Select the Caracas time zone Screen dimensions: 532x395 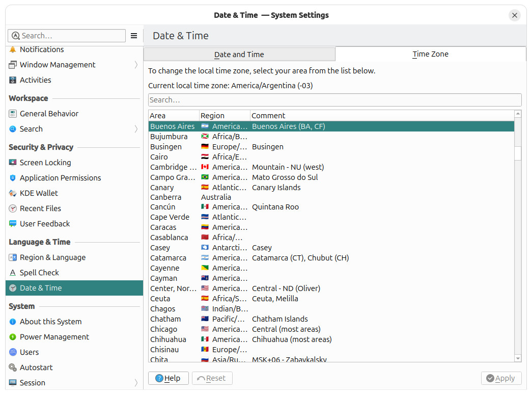(x=331, y=227)
